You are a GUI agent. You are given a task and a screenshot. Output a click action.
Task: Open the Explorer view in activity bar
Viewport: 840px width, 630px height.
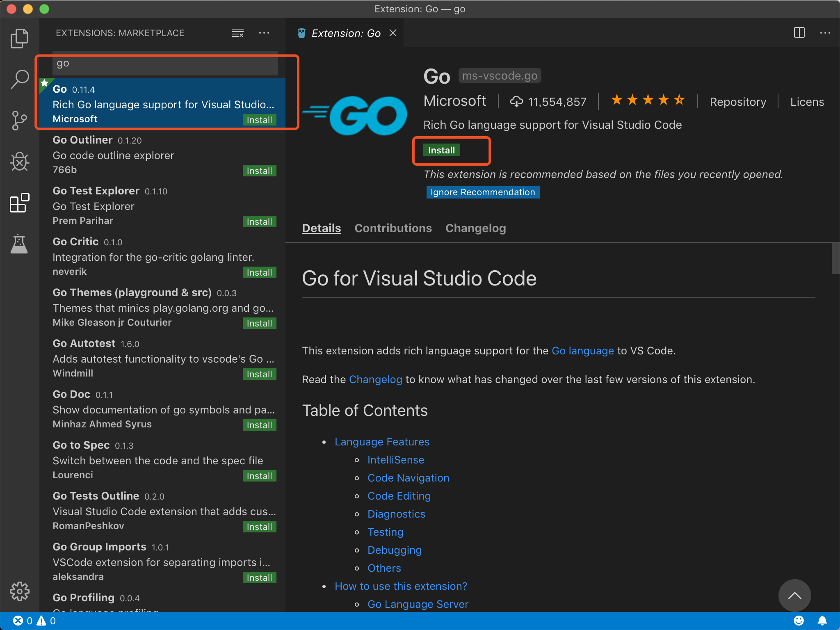pos(19,39)
